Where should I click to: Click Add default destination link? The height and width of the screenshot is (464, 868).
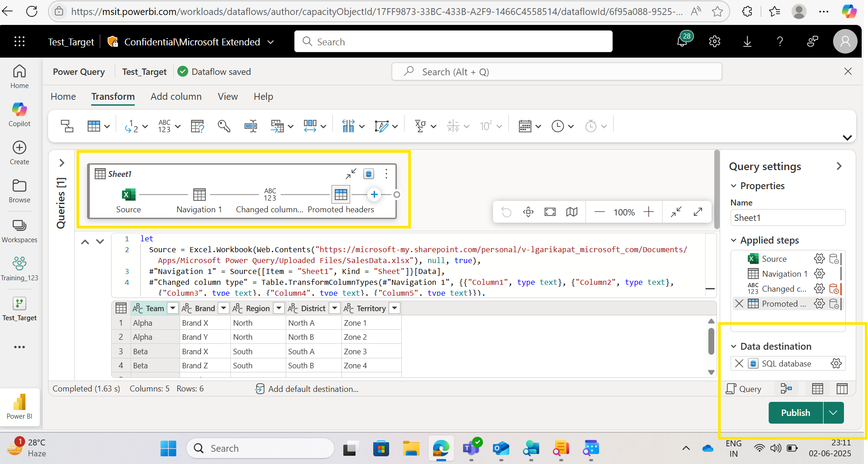307,389
